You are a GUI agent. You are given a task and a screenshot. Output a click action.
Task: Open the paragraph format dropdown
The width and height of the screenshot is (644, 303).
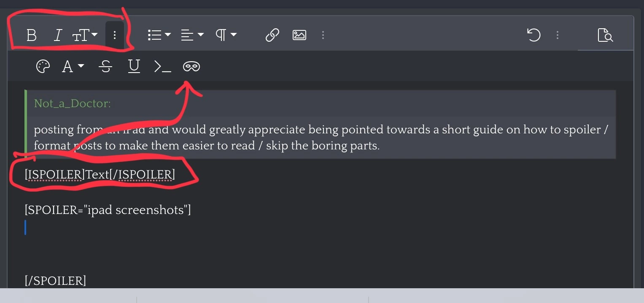(226, 35)
